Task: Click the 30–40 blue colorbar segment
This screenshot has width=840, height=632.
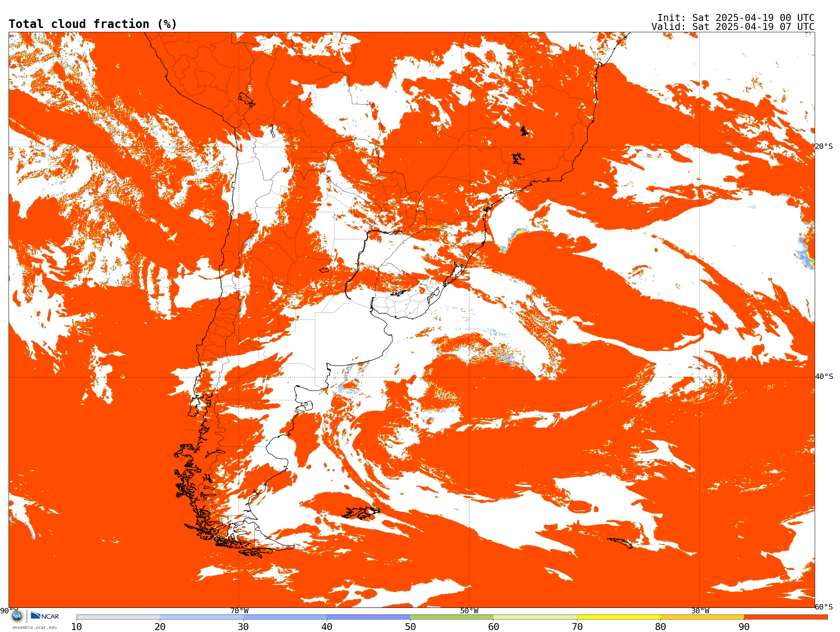Action: coord(285,617)
